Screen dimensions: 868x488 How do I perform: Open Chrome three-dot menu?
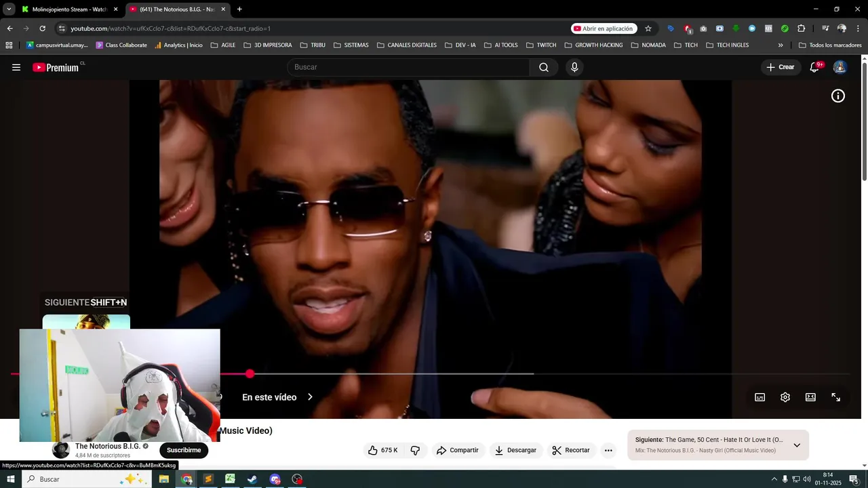point(858,28)
